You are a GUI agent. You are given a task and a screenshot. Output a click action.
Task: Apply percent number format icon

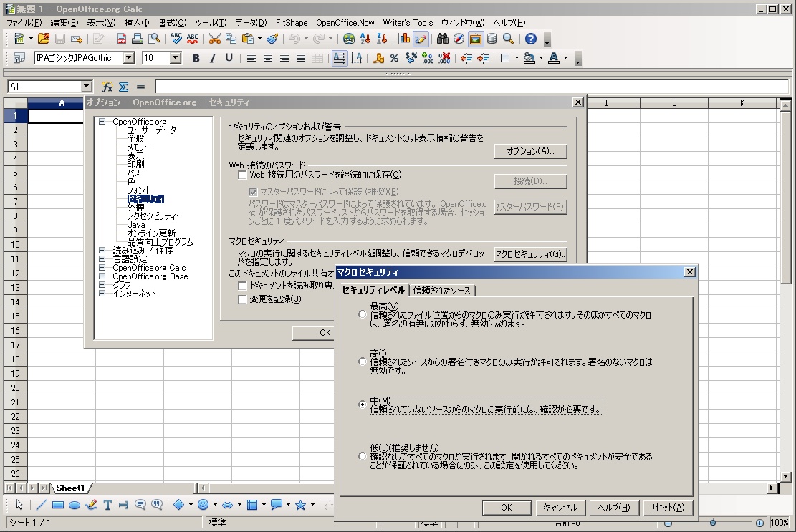pos(395,58)
